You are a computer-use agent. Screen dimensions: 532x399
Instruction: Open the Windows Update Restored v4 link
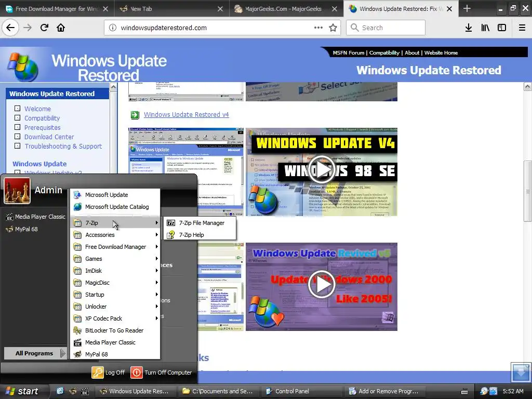187,115
